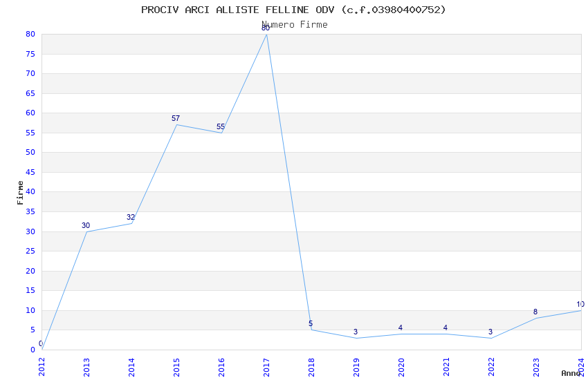Click the data label 55 above 2016
The height and width of the screenshot is (380, 588).
(221, 126)
